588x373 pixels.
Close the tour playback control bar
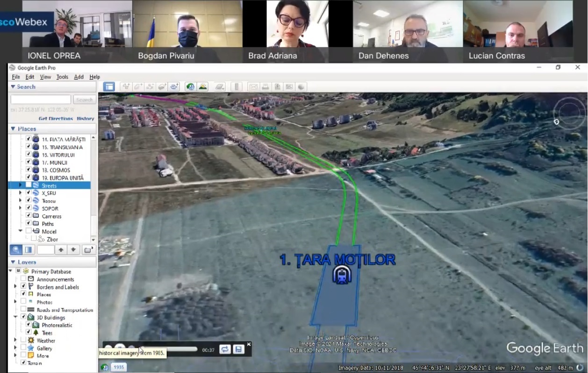point(249,344)
